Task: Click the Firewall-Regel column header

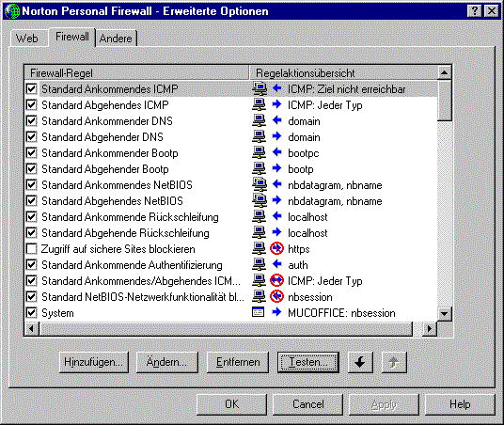Action: pyautogui.click(x=137, y=73)
